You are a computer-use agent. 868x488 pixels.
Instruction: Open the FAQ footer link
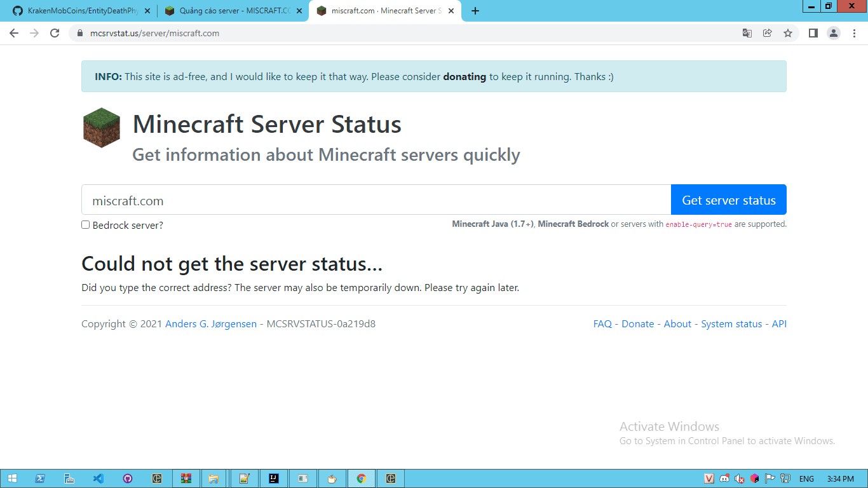[x=602, y=324]
